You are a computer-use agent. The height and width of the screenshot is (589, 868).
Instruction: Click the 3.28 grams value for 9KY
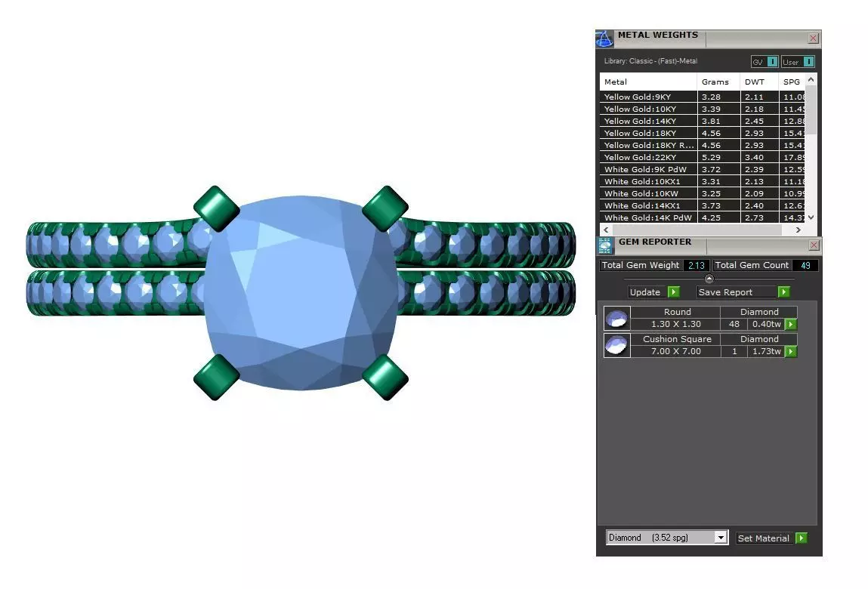(712, 97)
